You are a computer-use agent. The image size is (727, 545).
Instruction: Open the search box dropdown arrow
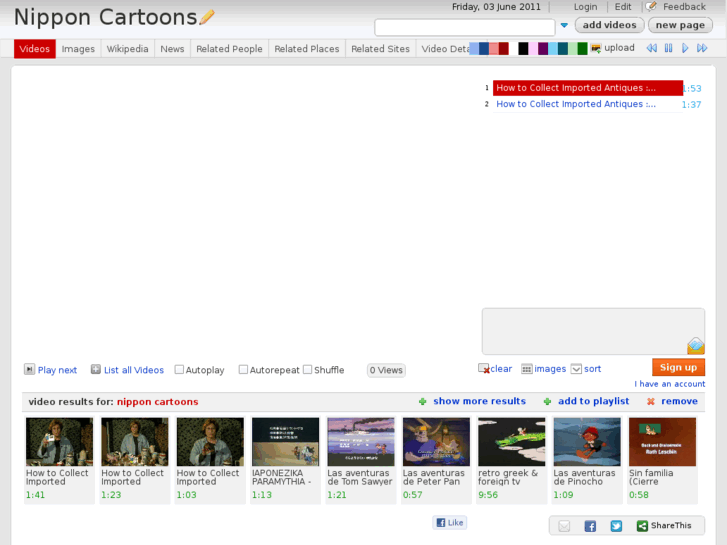pyautogui.click(x=564, y=26)
